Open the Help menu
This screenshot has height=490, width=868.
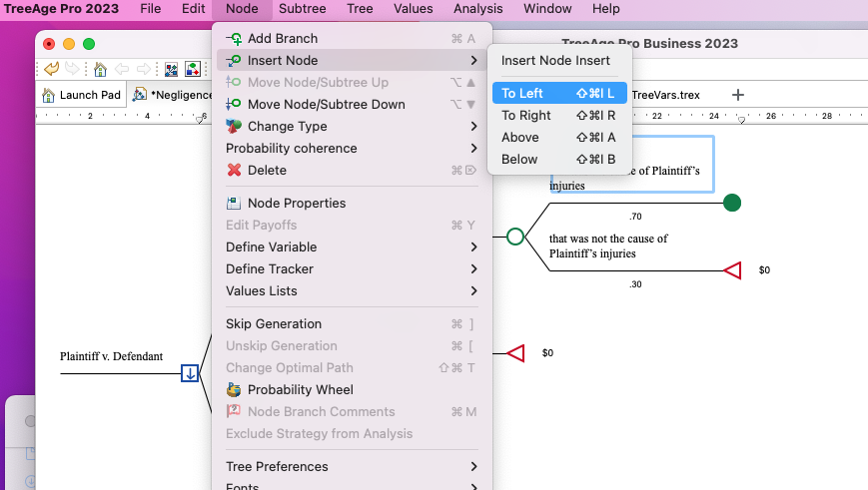click(606, 9)
